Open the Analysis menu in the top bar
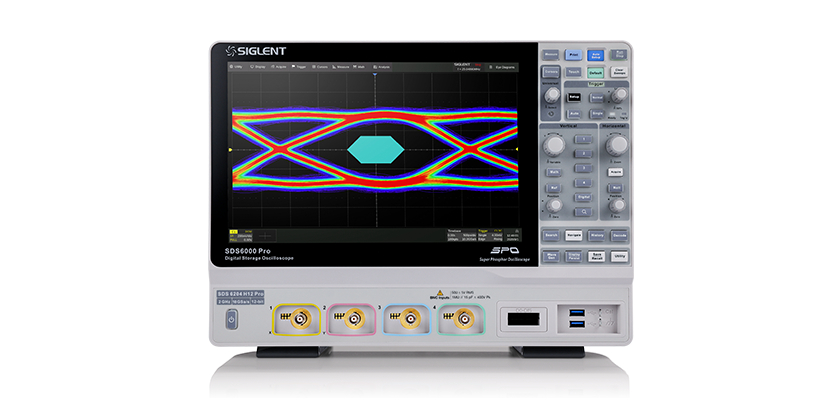Image resolution: width=839 pixels, height=398 pixels. 382,67
